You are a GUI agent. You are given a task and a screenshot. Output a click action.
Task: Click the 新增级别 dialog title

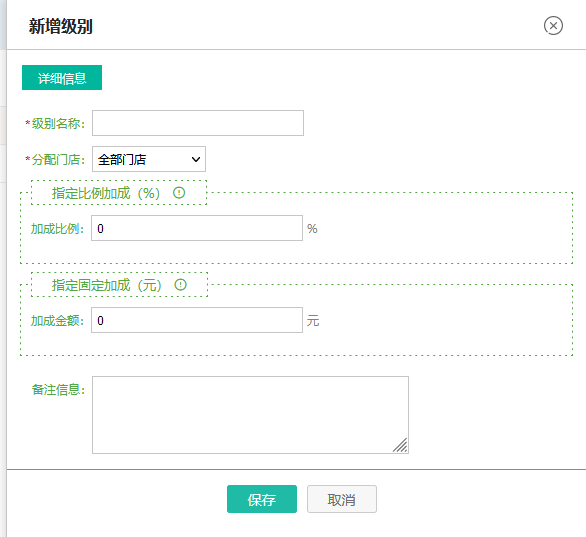[61, 26]
